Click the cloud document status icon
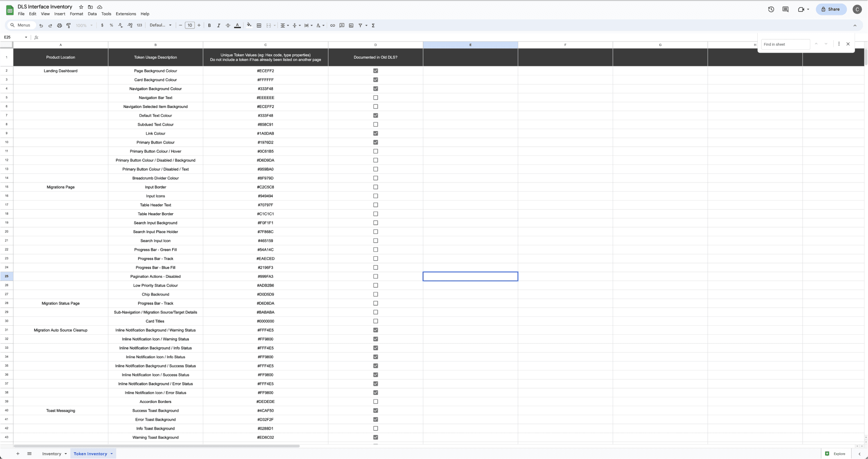868x459 pixels. tap(100, 7)
